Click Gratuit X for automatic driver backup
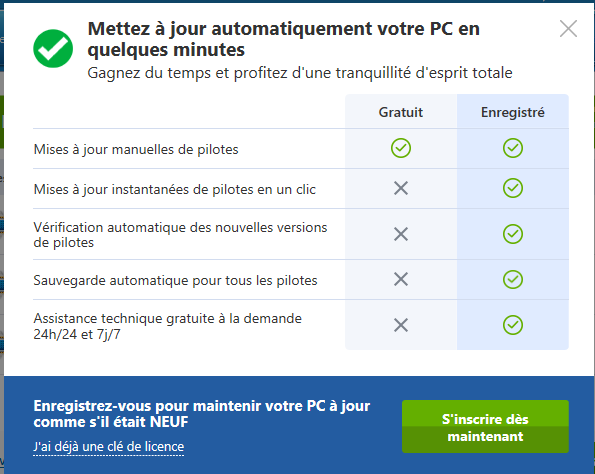This screenshot has width=595, height=474. point(401,279)
